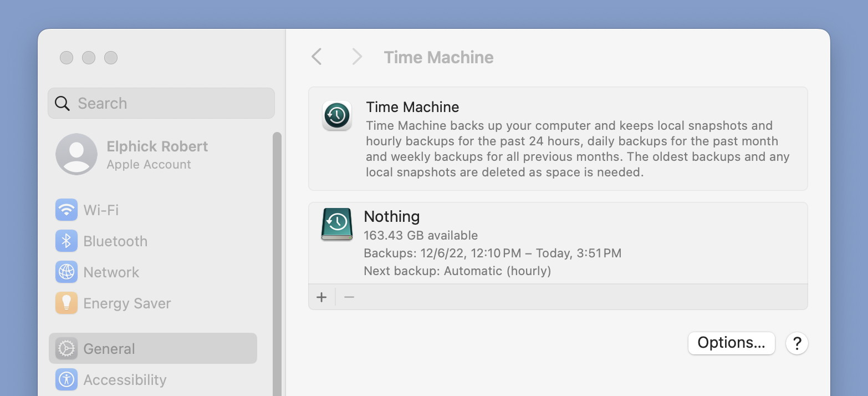Image resolution: width=868 pixels, height=396 pixels.
Task: Click the Network globe icon
Action: coord(67,272)
